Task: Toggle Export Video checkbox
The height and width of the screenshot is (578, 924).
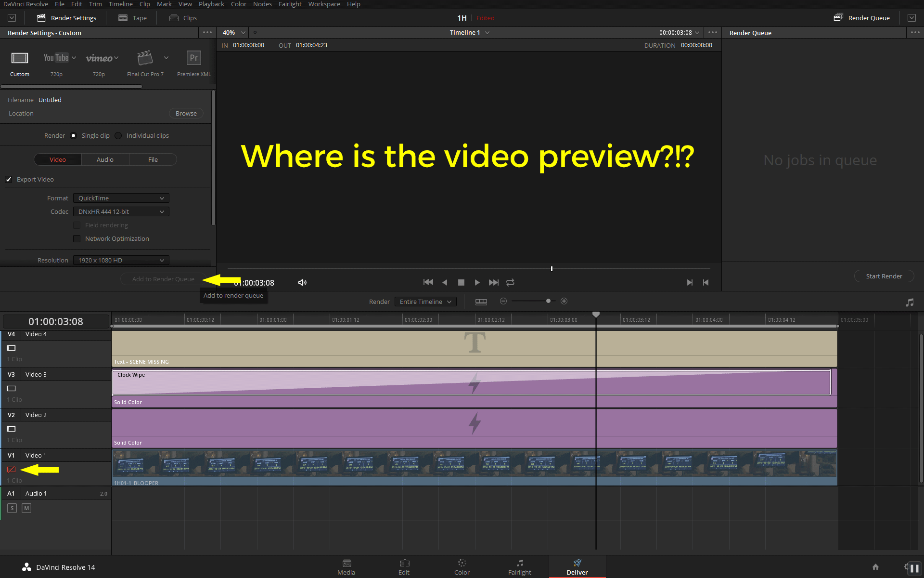Action: click(9, 179)
